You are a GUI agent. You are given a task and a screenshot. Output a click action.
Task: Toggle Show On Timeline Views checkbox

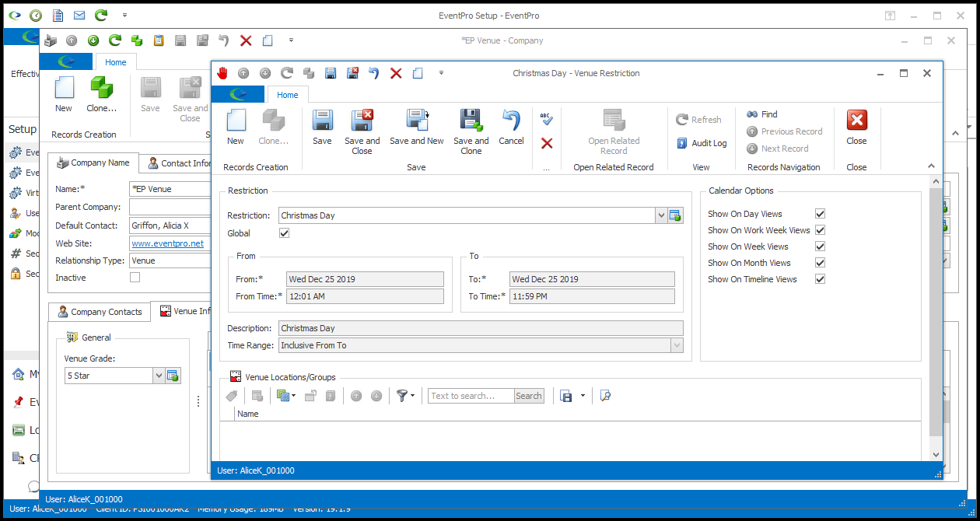tap(820, 279)
